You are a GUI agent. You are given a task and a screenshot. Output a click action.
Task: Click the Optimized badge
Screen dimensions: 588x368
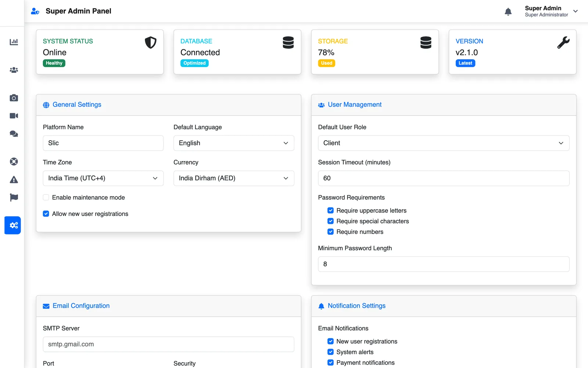(x=194, y=63)
